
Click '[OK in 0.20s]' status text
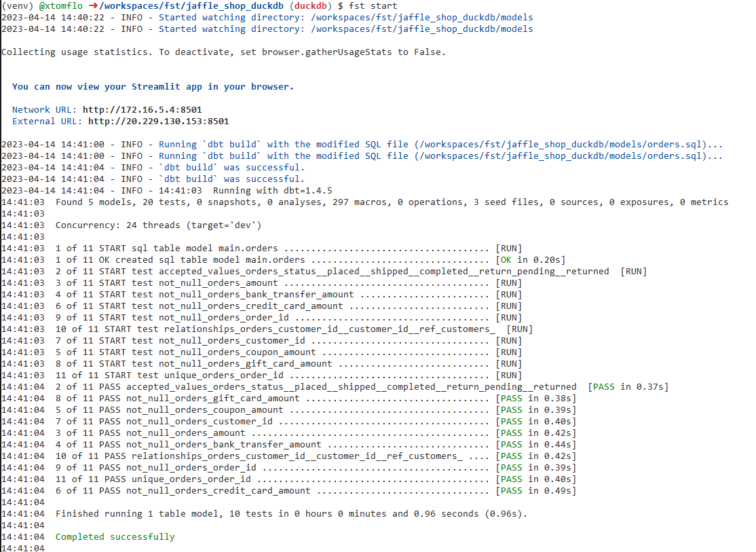[x=531, y=259]
